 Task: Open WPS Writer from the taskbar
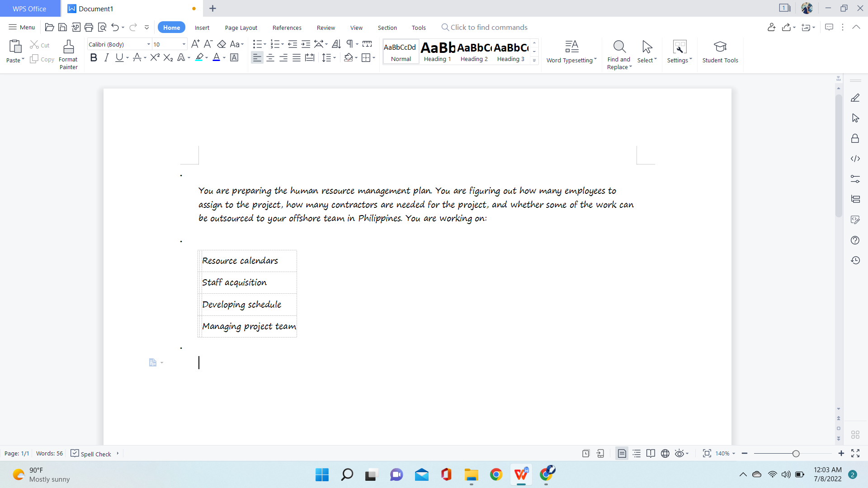[x=520, y=474]
